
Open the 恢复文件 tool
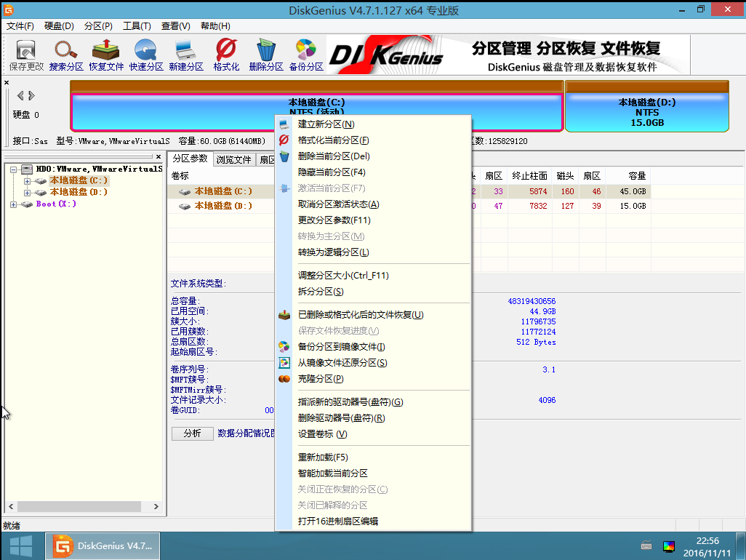coord(105,55)
